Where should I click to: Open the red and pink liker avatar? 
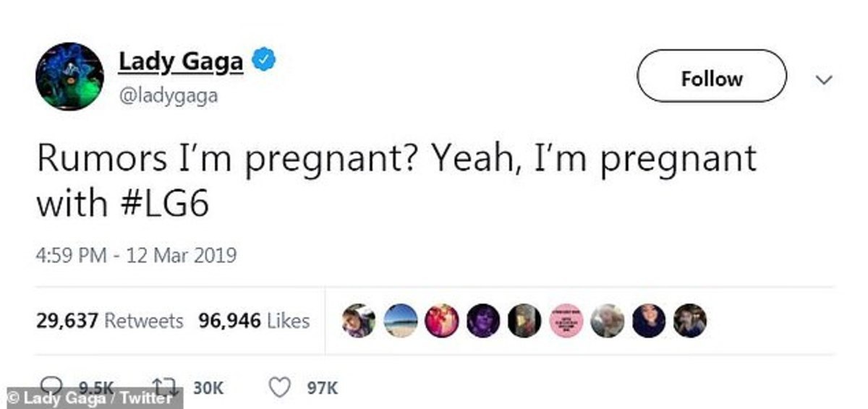[441, 320]
